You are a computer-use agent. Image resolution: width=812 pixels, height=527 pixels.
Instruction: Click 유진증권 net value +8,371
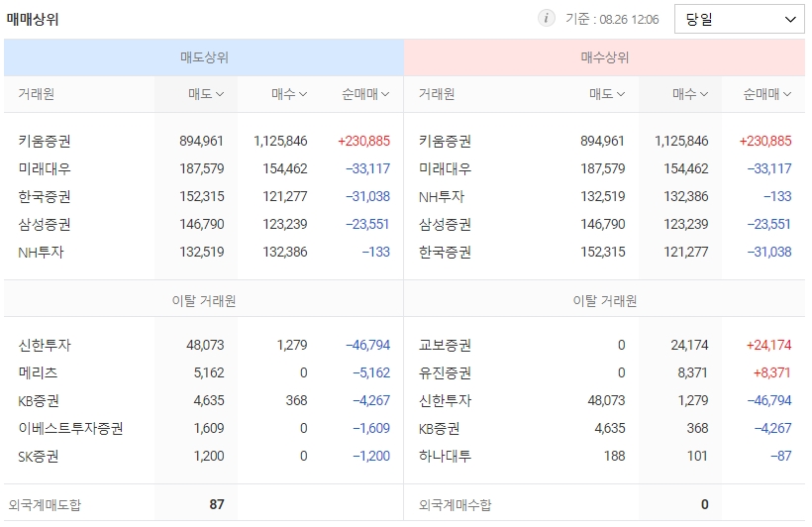(772, 373)
